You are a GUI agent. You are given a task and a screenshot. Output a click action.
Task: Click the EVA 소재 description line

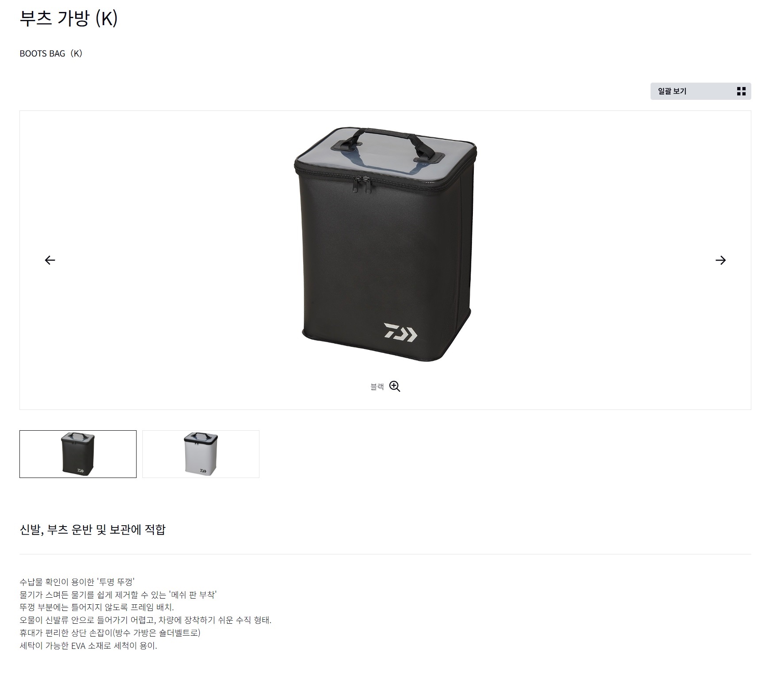(88, 646)
